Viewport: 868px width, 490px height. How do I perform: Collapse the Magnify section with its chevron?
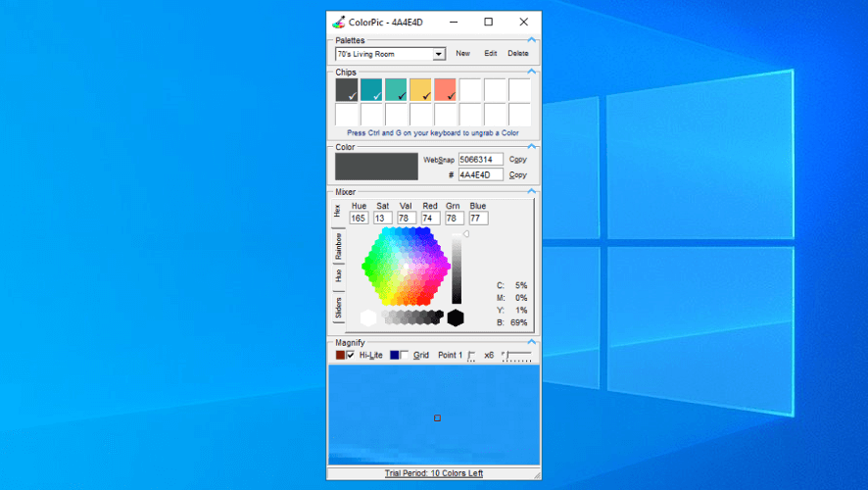coord(531,342)
